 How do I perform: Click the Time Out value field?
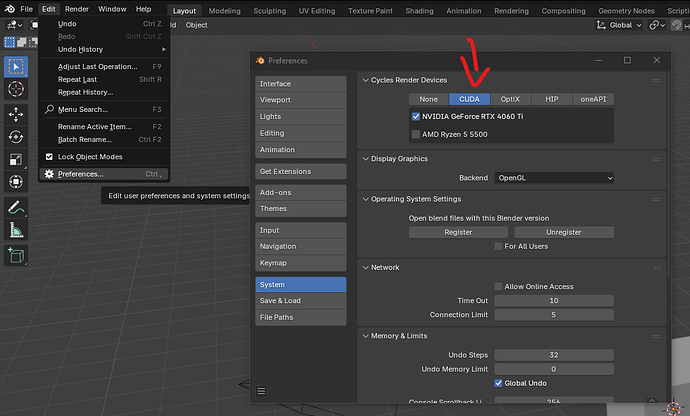554,301
